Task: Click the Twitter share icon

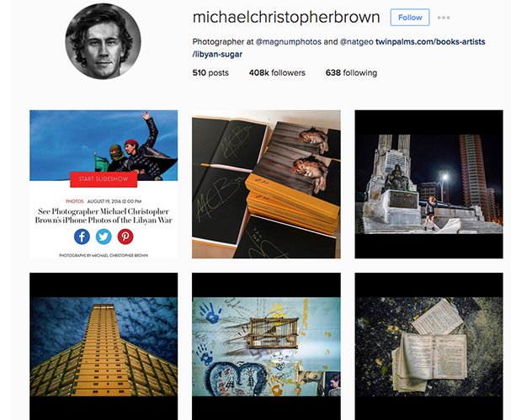Action: [104, 237]
